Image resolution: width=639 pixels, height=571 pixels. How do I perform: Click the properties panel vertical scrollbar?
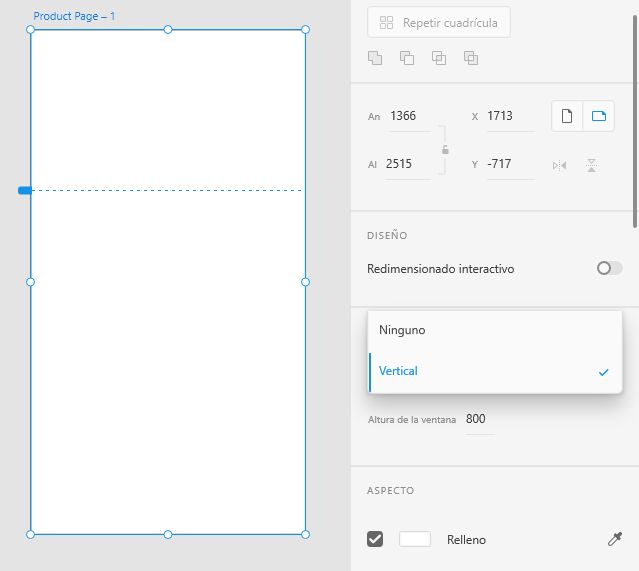[x=635, y=121]
